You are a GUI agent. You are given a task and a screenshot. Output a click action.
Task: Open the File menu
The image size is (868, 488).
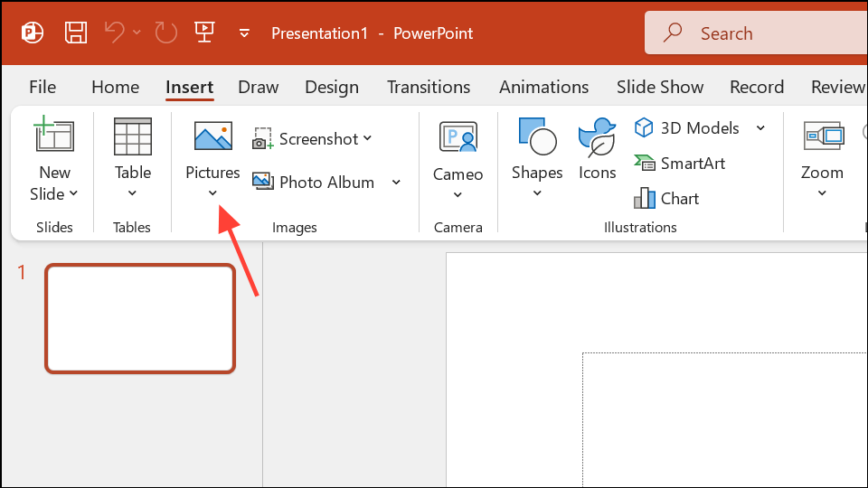pyautogui.click(x=42, y=87)
